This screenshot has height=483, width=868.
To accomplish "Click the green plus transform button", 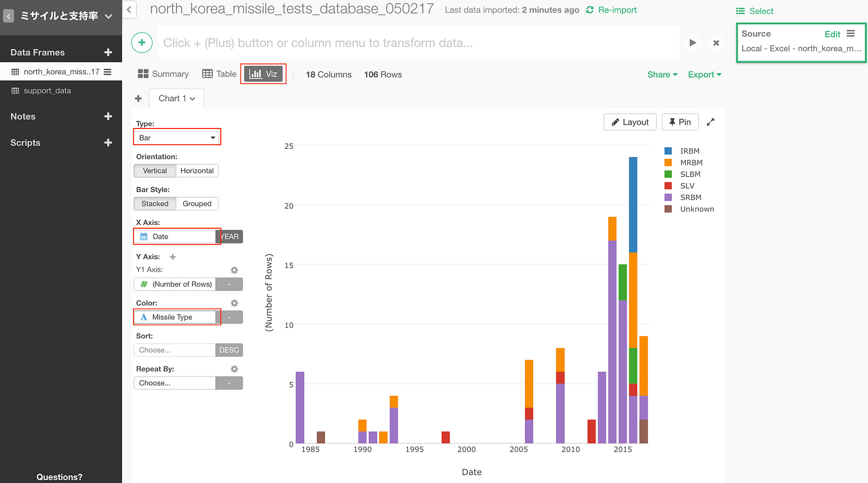I will click(142, 42).
